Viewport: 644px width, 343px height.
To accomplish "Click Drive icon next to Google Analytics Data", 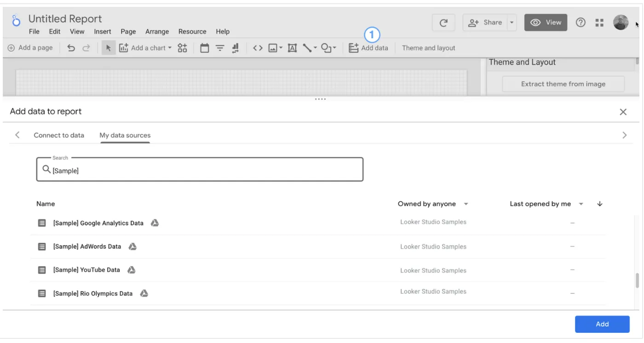I will 155,223.
